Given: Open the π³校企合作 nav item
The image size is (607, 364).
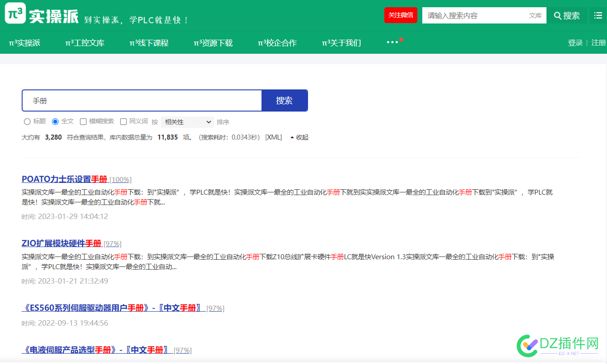Looking at the screenshot, I should pos(277,43).
